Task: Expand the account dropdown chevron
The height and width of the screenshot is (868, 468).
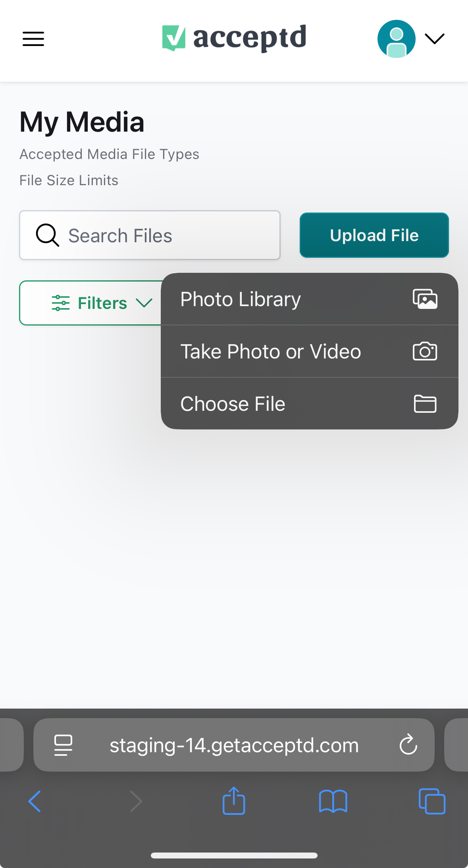Action: 435,39
